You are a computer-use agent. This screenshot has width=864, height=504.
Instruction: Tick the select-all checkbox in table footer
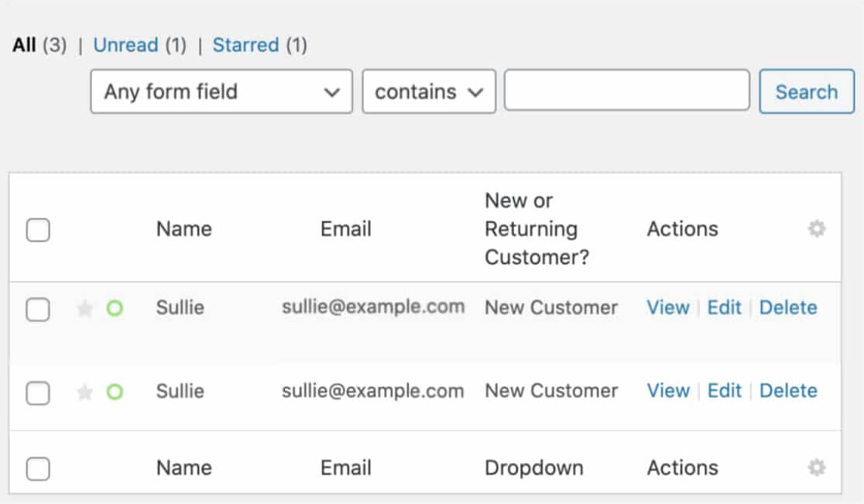point(38,468)
